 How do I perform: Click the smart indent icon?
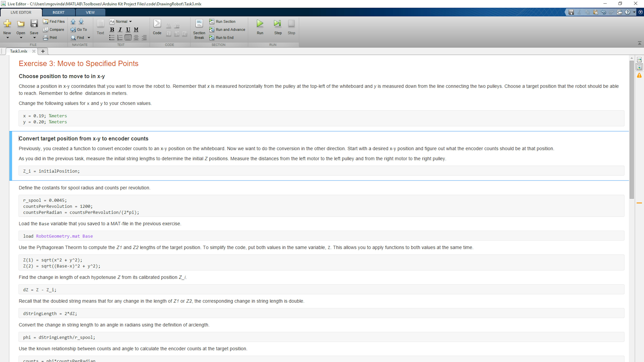coord(169,34)
